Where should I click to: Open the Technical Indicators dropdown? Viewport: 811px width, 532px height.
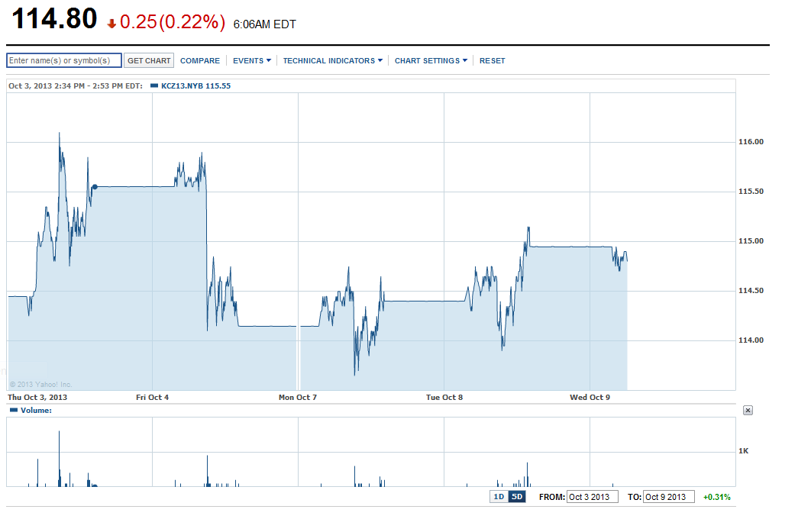pos(332,61)
